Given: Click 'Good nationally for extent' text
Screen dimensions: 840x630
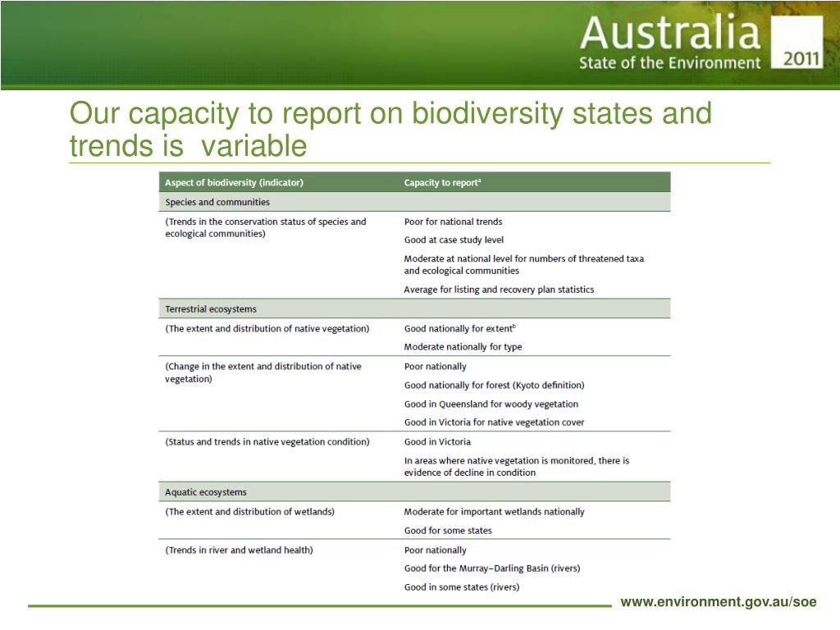Looking at the screenshot, I should pyautogui.click(x=459, y=329).
